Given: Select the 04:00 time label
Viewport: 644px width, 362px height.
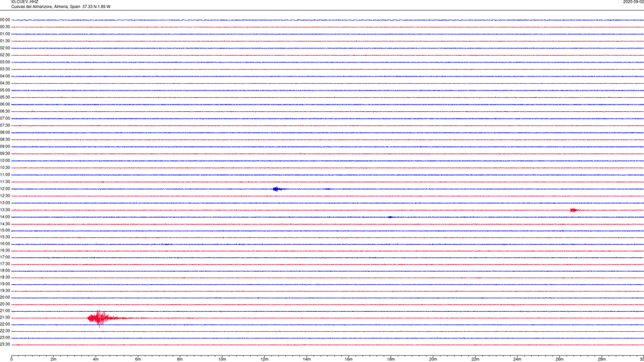Looking at the screenshot, I should click(x=5, y=76).
